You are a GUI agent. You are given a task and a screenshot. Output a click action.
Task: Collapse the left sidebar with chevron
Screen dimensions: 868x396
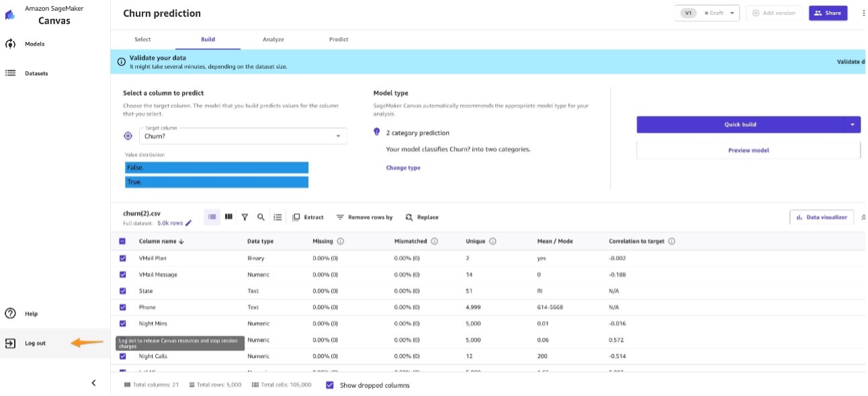93,383
